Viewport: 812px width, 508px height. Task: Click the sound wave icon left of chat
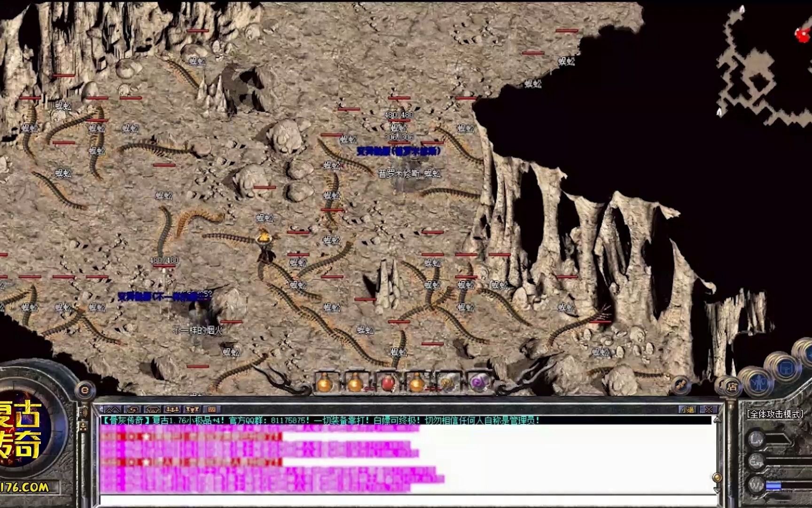click(x=84, y=412)
